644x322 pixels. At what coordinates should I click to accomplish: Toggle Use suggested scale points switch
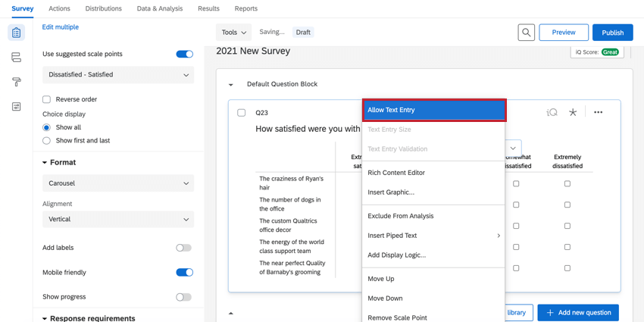coord(184,55)
